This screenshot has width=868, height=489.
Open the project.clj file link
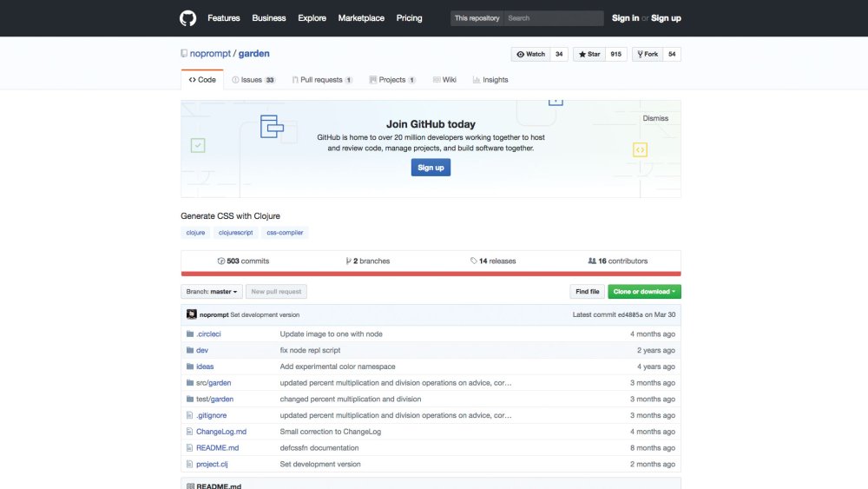[212, 464]
